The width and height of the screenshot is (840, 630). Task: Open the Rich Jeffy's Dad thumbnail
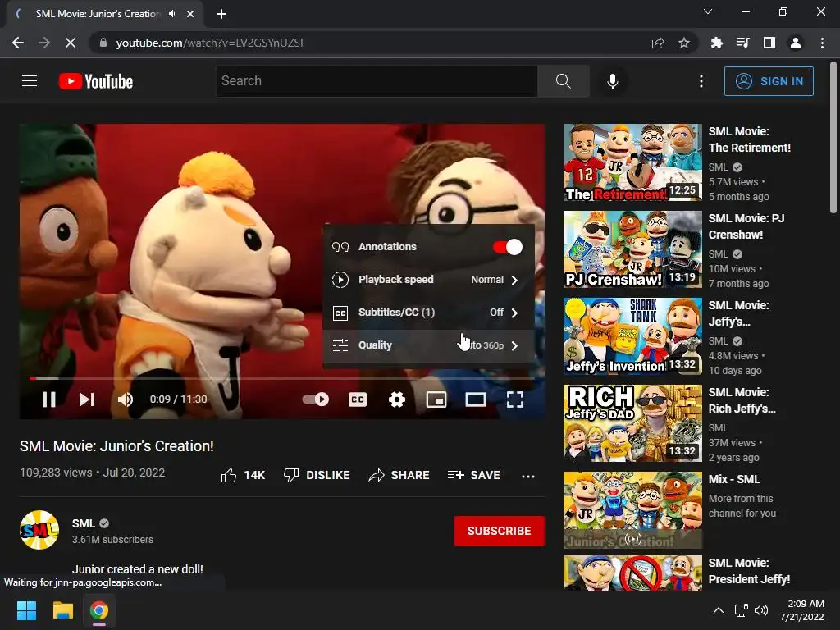(632, 423)
